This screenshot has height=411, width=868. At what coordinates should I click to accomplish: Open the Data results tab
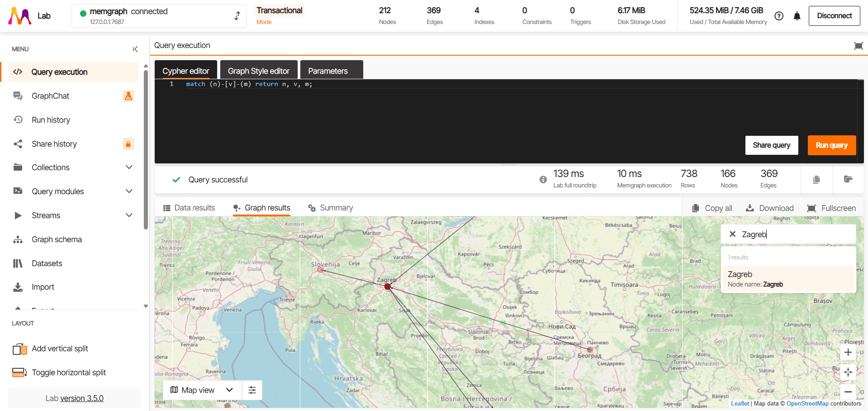(x=189, y=208)
